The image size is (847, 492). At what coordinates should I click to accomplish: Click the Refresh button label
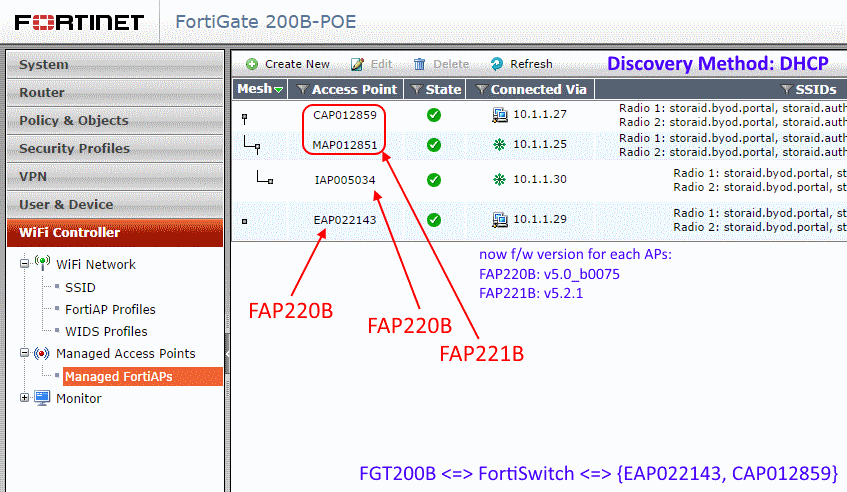coord(532,64)
